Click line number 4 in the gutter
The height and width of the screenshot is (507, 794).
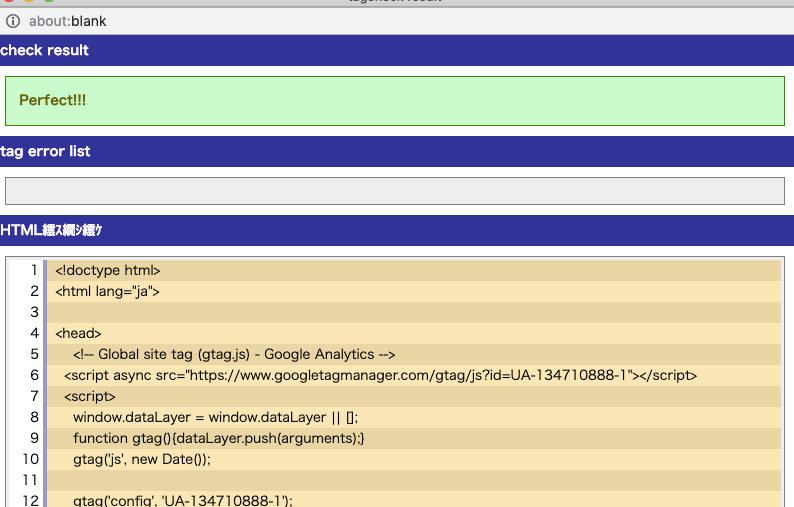coord(34,333)
